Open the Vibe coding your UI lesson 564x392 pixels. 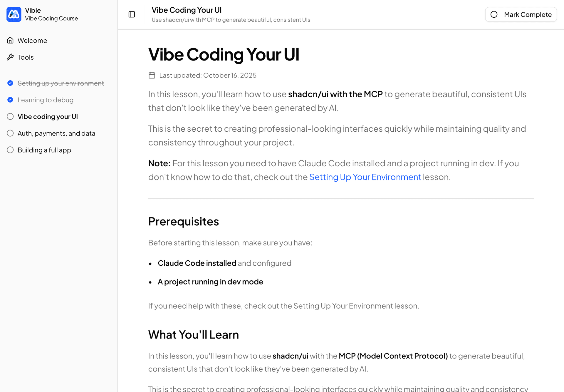[x=48, y=116]
